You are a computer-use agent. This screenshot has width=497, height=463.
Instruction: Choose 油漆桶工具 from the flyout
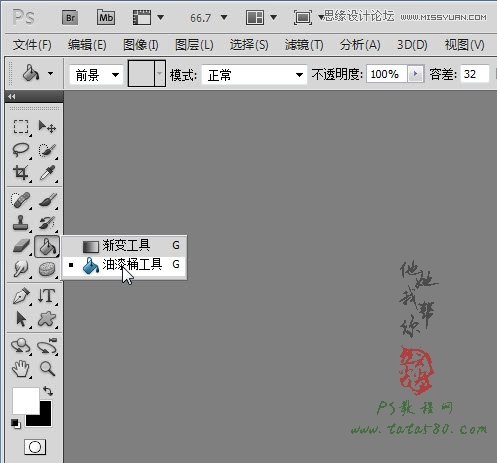(x=124, y=265)
